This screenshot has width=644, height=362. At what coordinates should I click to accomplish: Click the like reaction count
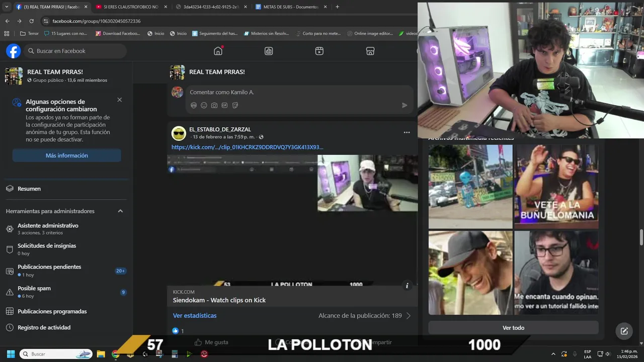pos(178,331)
